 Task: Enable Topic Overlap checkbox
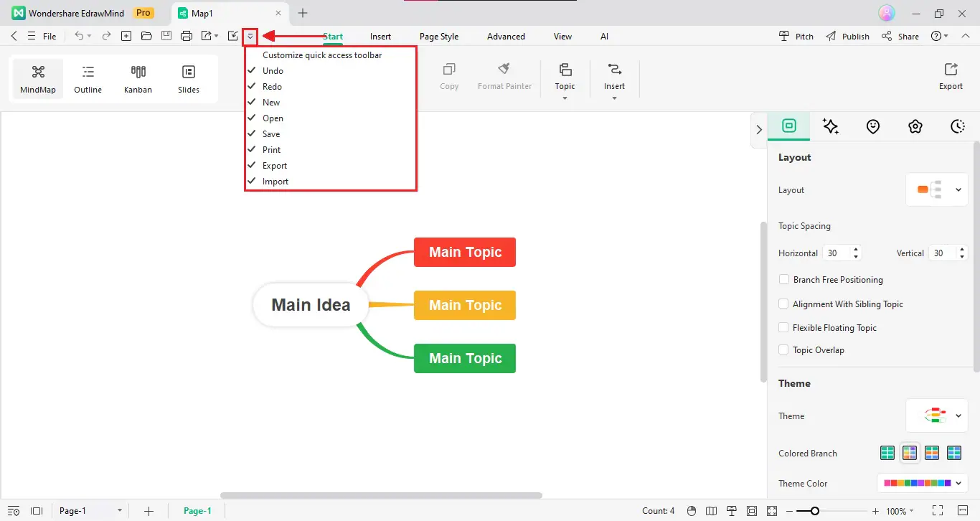[783, 349]
